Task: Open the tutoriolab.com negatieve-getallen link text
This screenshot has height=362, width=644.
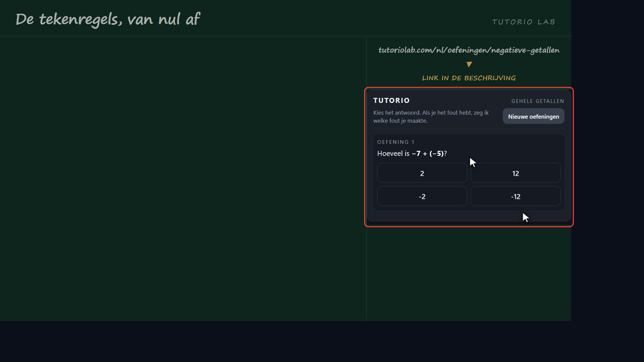Action: (x=469, y=50)
